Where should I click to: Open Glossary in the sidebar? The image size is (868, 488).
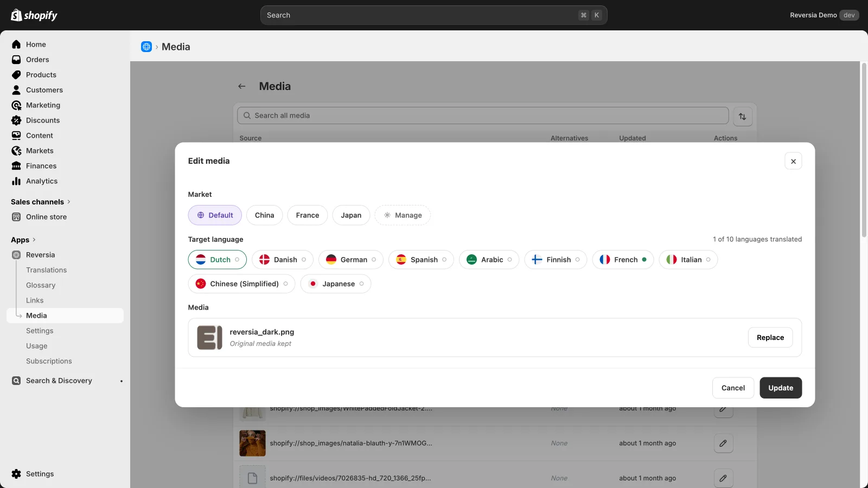click(x=41, y=285)
